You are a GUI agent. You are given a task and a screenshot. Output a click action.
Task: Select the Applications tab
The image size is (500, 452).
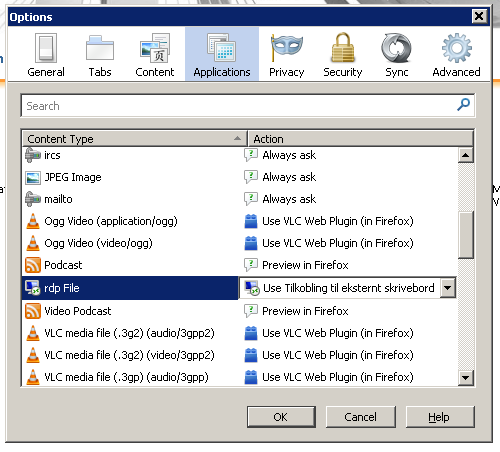(x=222, y=55)
